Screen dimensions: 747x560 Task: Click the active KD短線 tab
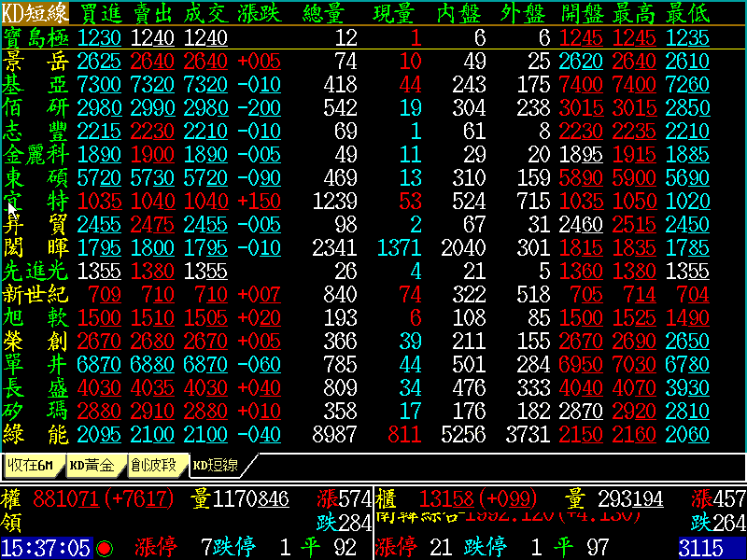pyautogui.click(x=216, y=465)
